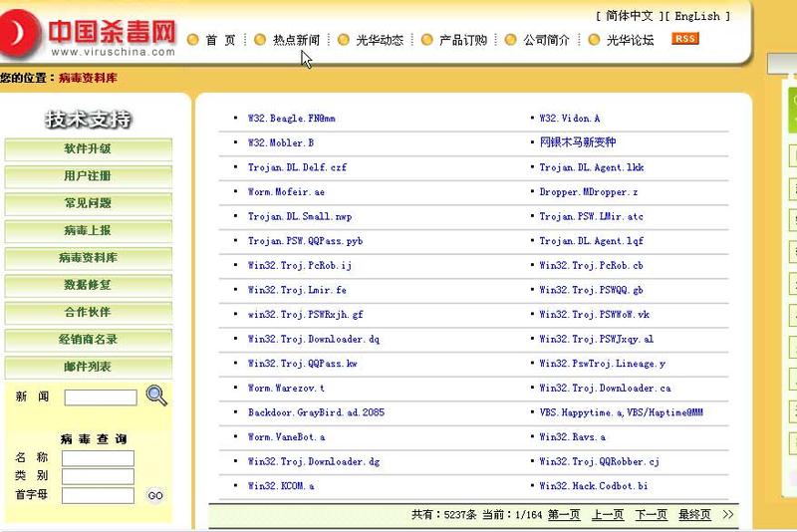Viewport: 797px width, 532px height.
Task: Open the Win32.Troj.Downloader.dg entry
Action: point(314,461)
